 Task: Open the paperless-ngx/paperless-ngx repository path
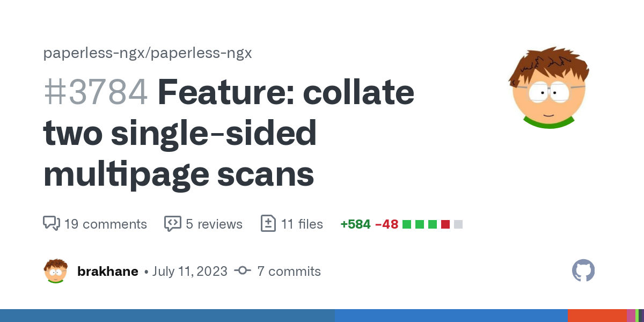click(x=148, y=53)
